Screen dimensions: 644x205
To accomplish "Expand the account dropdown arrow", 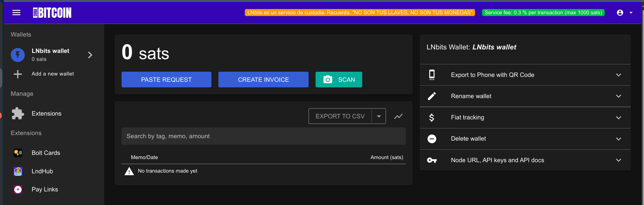I will click(x=631, y=13).
